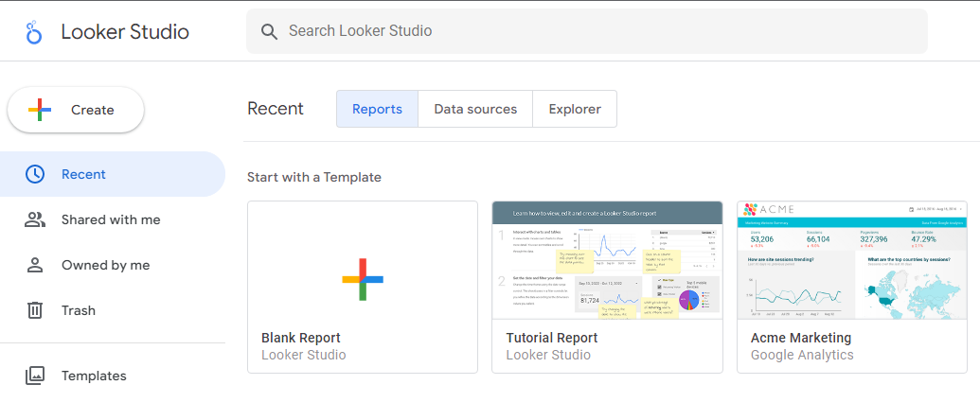Open Owned by me in sidebar
This screenshot has width=980, height=420.
point(113,265)
